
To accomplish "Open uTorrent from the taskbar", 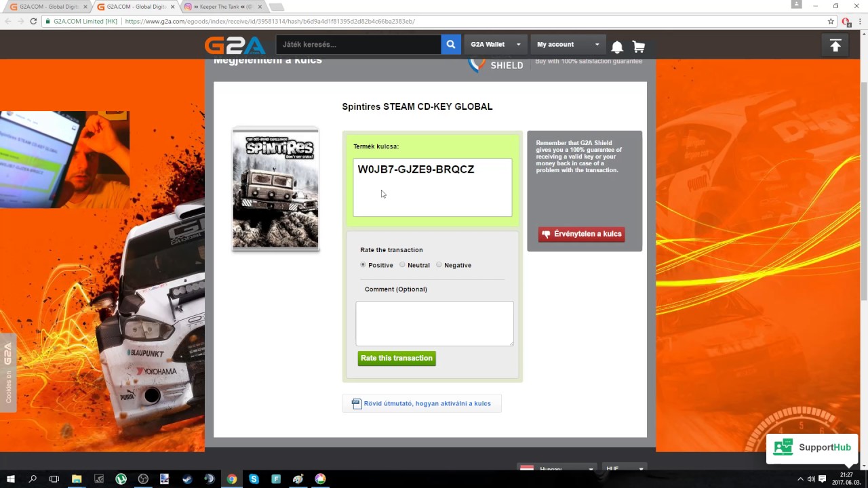I will [121, 479].
